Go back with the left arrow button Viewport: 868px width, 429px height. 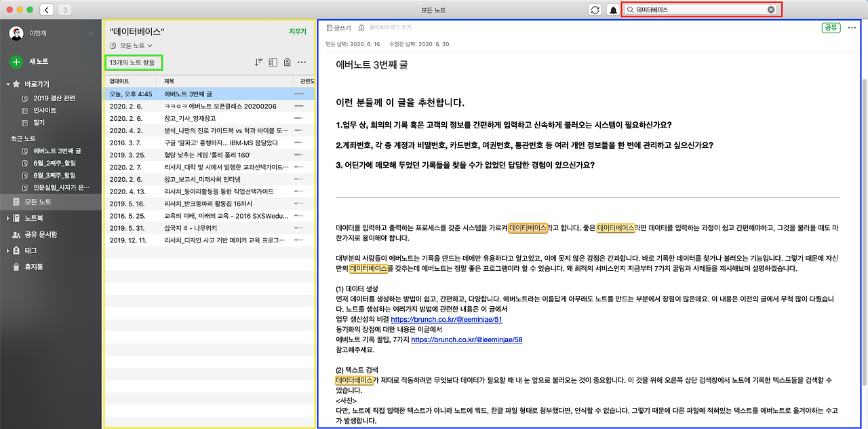(47, 10)
